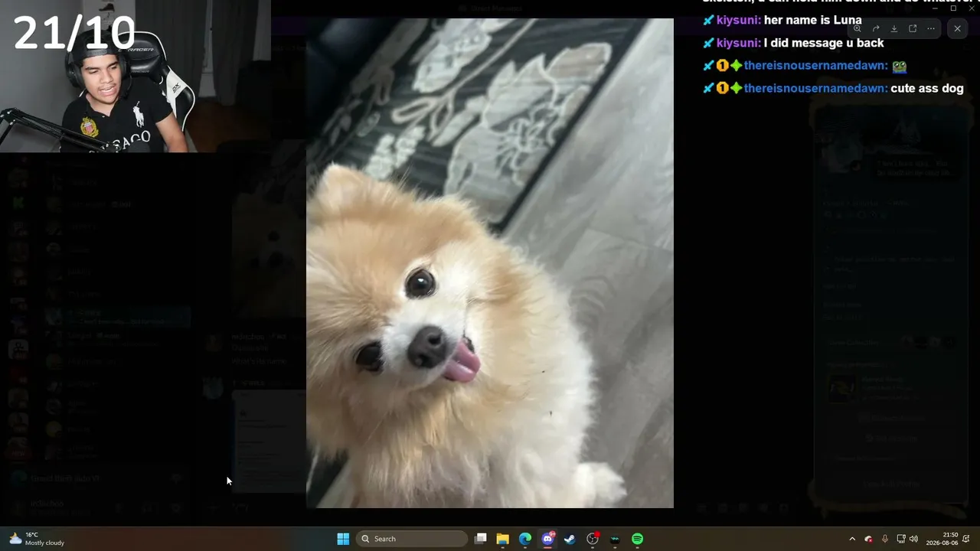Click the webcam overlay of the streamer
Viewport: 980px width, 551px height.
coord(136,77)
